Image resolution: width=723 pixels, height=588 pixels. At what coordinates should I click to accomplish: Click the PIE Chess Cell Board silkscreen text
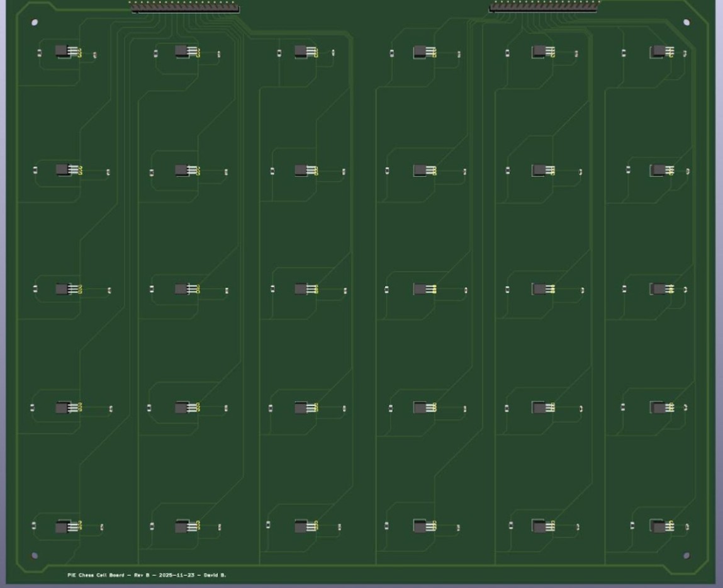coord(147,575)
